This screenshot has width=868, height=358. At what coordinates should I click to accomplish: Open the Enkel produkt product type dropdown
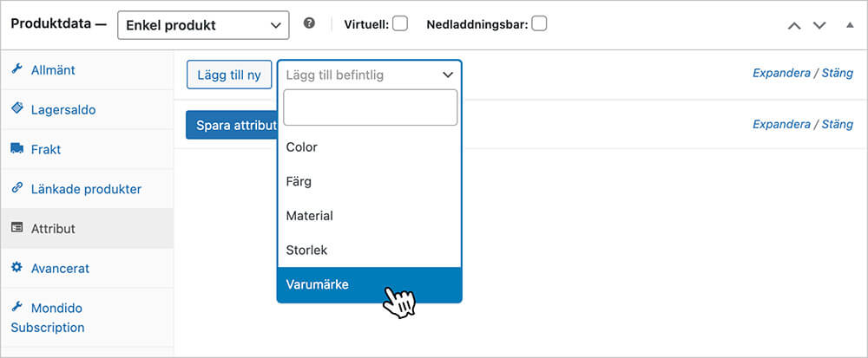(x=203, y=25)
